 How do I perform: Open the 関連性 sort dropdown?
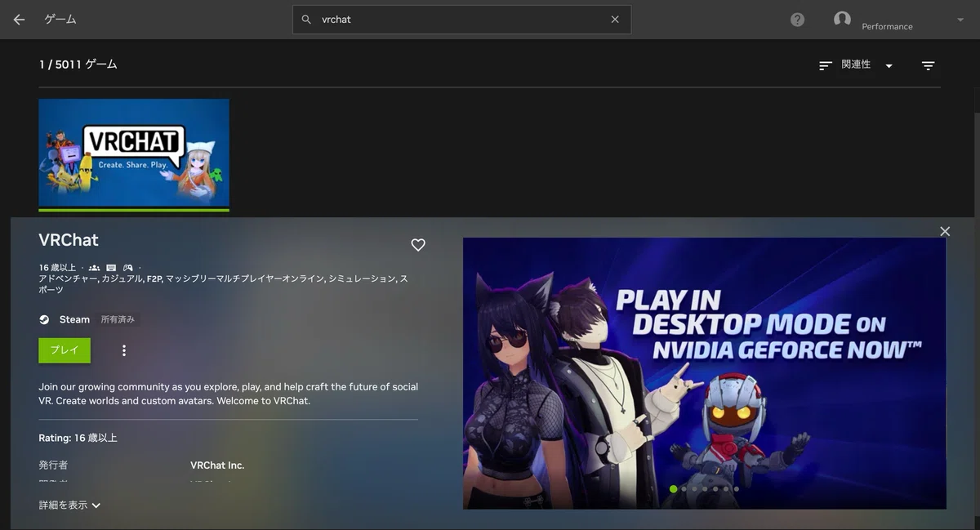(x=856, y=65)
